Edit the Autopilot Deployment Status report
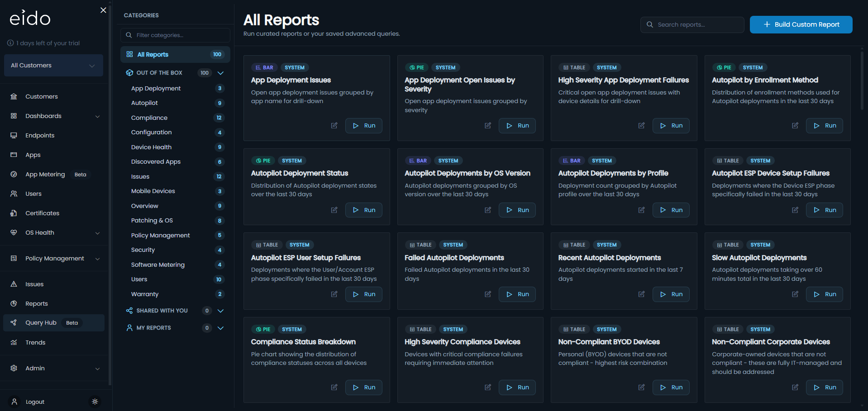 (x=334, y=210)
